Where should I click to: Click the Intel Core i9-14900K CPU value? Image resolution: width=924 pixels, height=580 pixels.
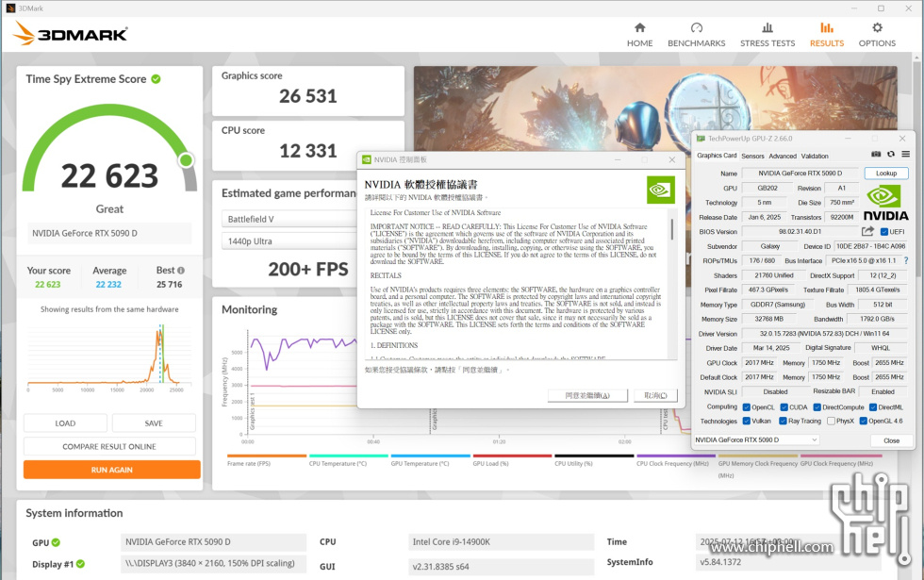pyautogui.click(x=501, y=541)
